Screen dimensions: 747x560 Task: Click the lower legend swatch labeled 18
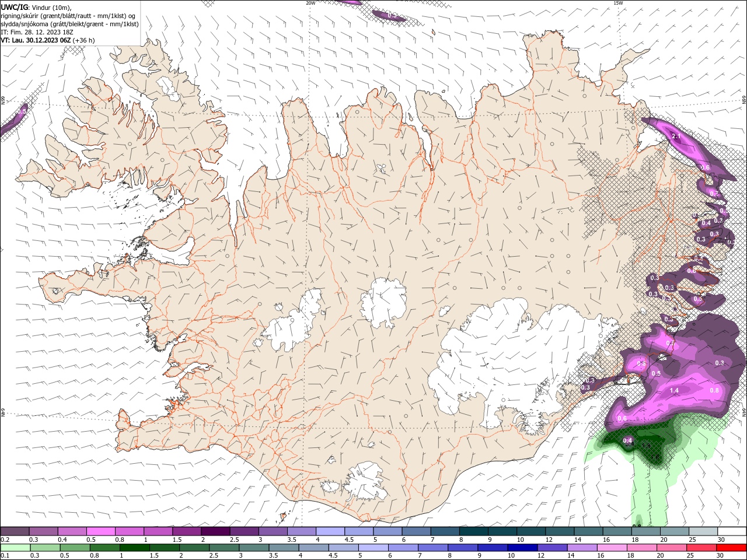point(641,548)
